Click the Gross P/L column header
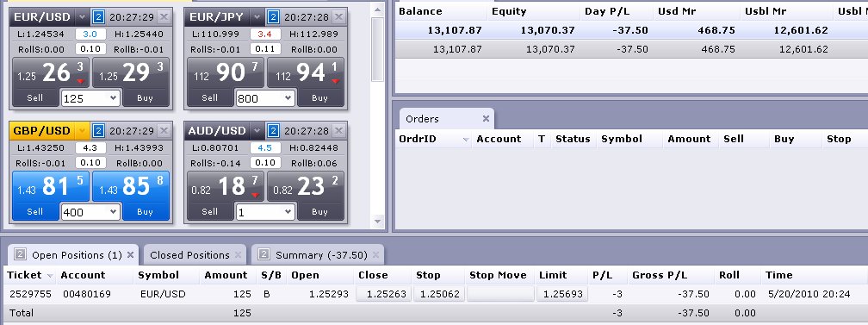 (660, 275)
